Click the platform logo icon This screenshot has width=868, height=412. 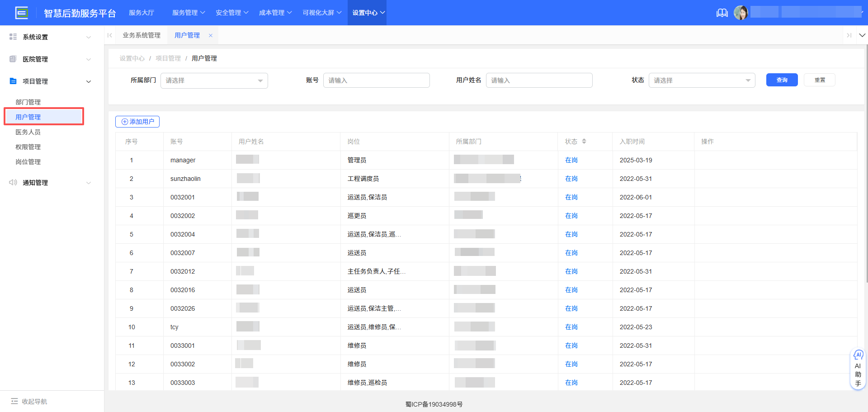coord(21,13)
